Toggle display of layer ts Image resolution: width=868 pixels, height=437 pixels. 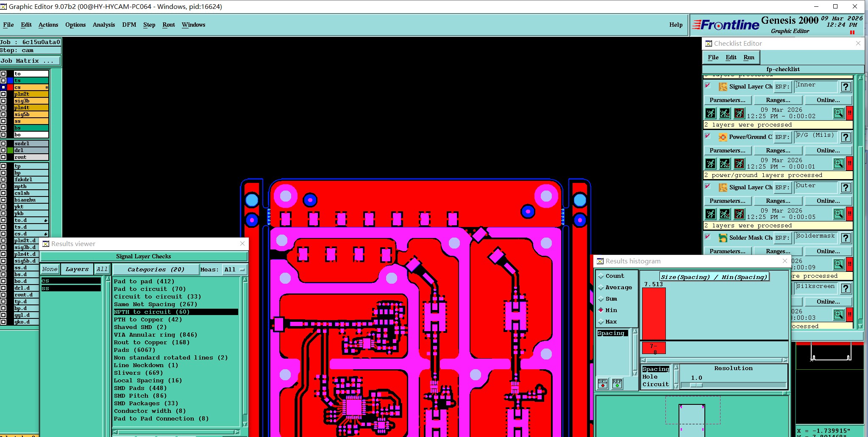pyautogui.click(x=3, y=80)
